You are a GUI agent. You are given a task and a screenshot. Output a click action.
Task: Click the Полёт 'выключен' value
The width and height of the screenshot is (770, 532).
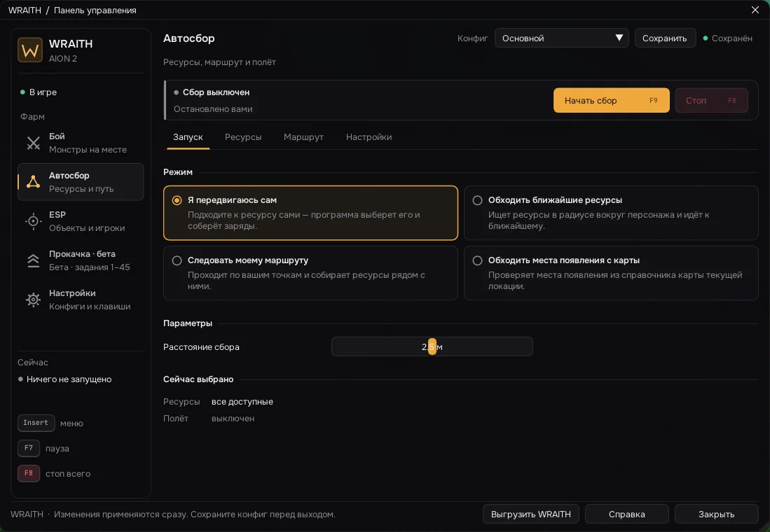[x=233, y=419]
